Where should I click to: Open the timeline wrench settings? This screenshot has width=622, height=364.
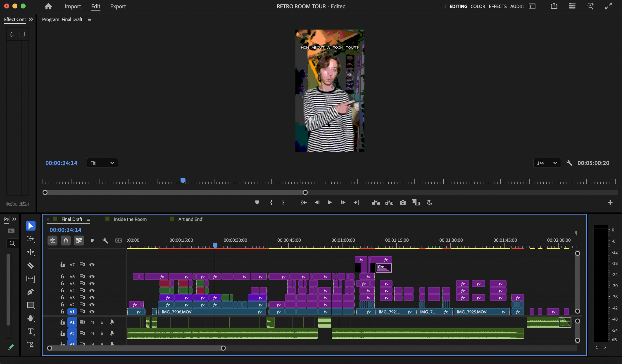pos(105,240)
